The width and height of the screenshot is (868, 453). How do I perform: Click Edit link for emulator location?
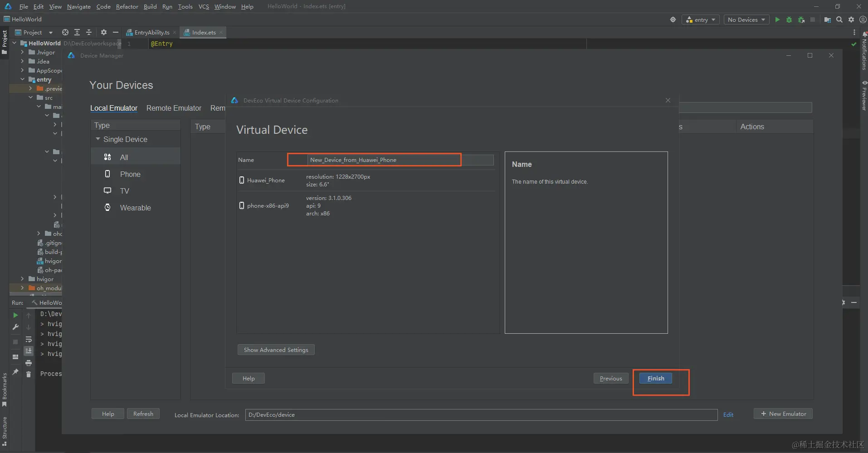(728, 414)
